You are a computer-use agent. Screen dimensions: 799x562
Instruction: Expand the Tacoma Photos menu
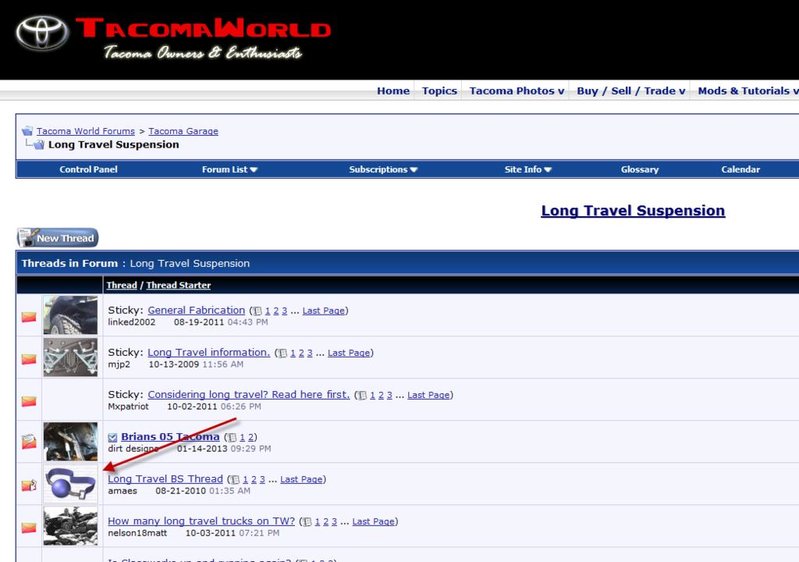[x=517, y=91]
